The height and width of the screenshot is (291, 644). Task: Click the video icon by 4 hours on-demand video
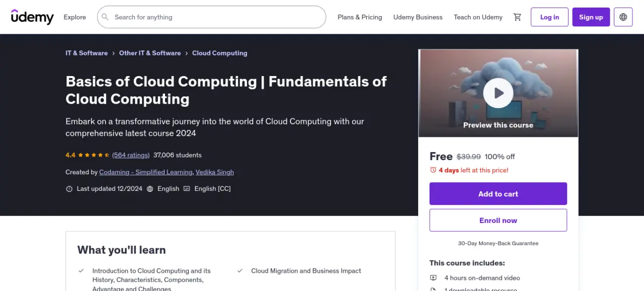[433, 278]
